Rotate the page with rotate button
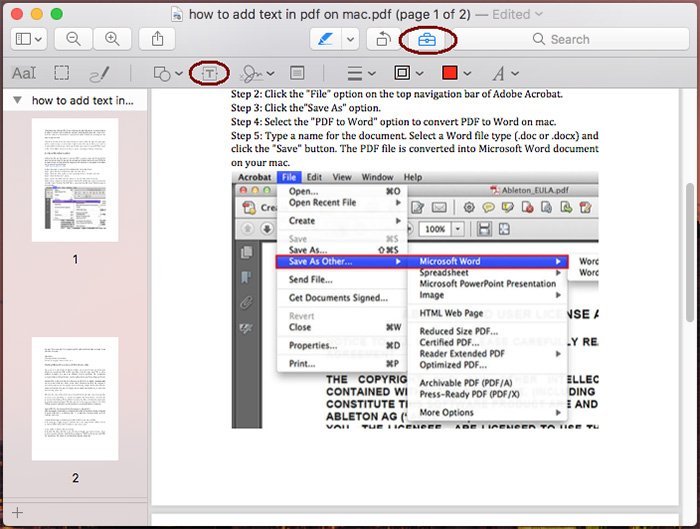The width and height of the screenshot is (700, 529). [x=383, y=39]
